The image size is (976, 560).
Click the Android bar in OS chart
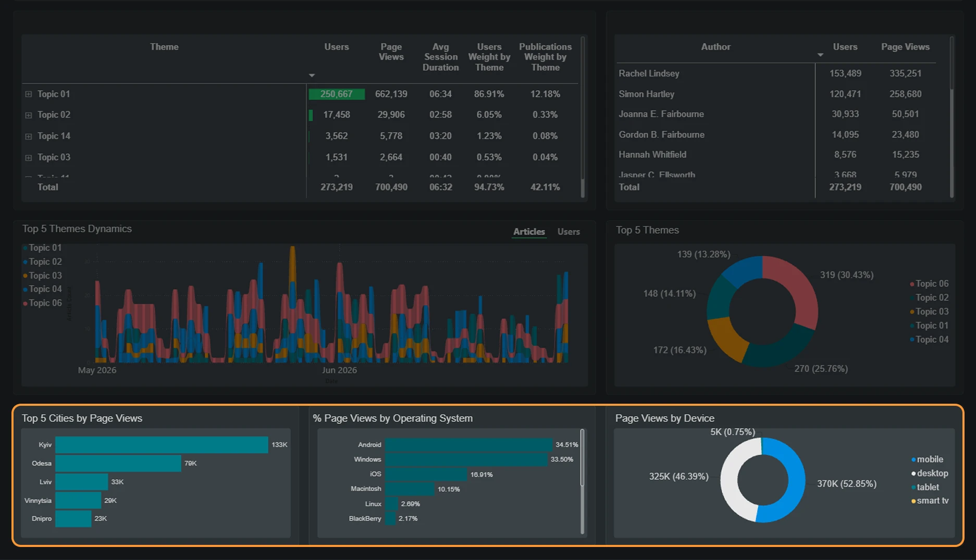point(469,445)
